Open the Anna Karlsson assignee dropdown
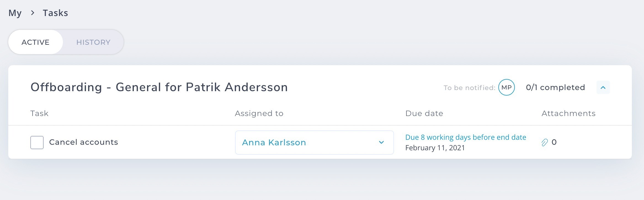Screen dimensions: 644x200 pyautogui.click(x=314, y=143)
